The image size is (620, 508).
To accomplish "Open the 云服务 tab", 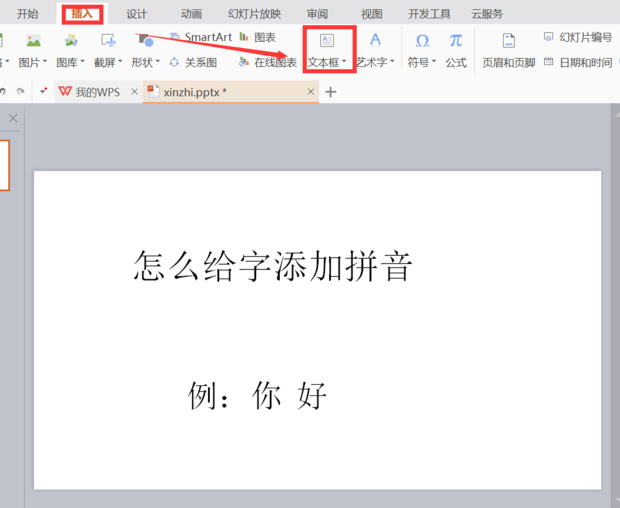I will pos(487,14).
